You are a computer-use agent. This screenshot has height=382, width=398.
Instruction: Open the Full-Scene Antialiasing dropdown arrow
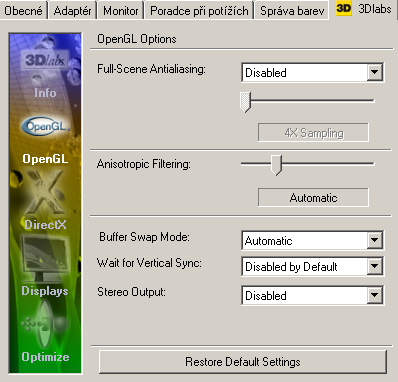[x=375, y=72]
